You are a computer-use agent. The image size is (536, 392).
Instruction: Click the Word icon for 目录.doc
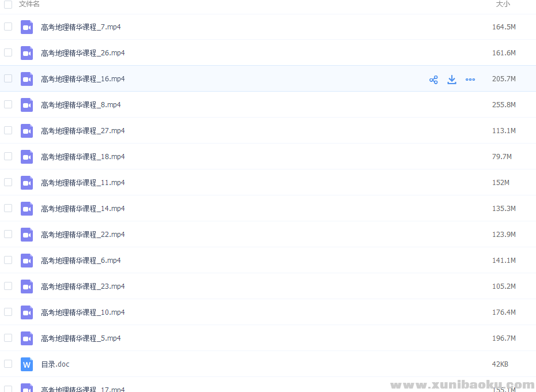pyautogui.click(x=27, y=364)
